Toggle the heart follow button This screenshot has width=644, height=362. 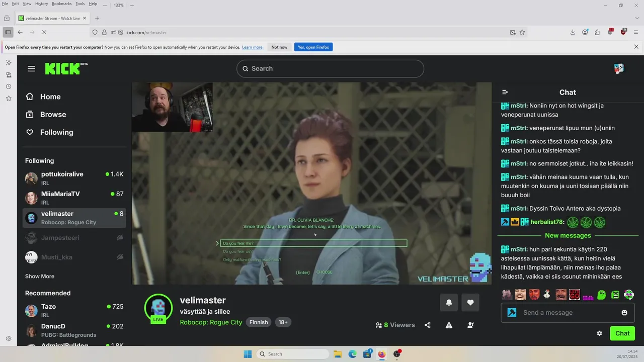click(470, 303)
